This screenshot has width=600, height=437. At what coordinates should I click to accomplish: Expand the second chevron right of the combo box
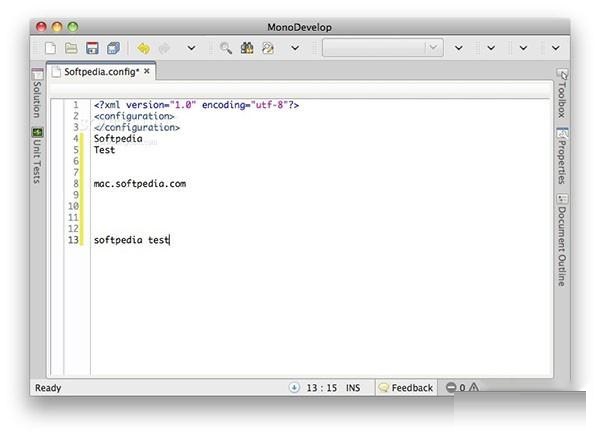pos(491,48)
